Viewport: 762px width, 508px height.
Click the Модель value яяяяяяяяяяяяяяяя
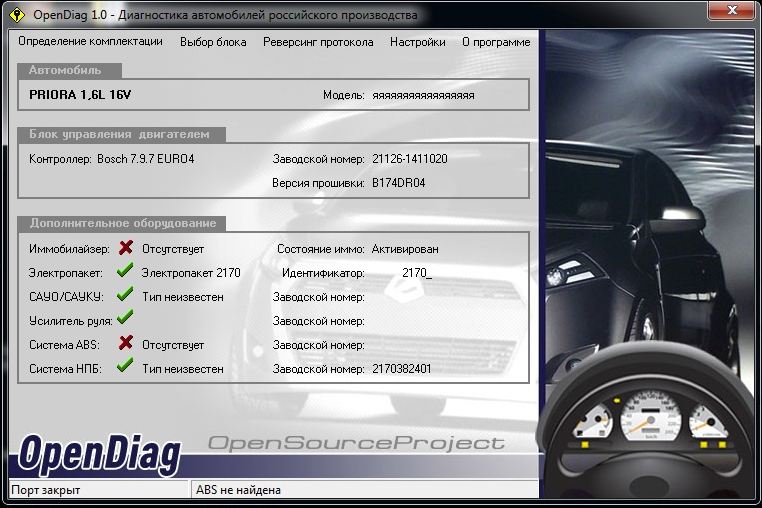click(423, 96)
